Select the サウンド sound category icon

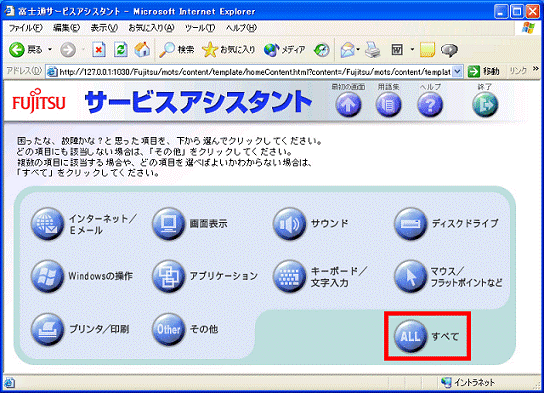[290, 224]
